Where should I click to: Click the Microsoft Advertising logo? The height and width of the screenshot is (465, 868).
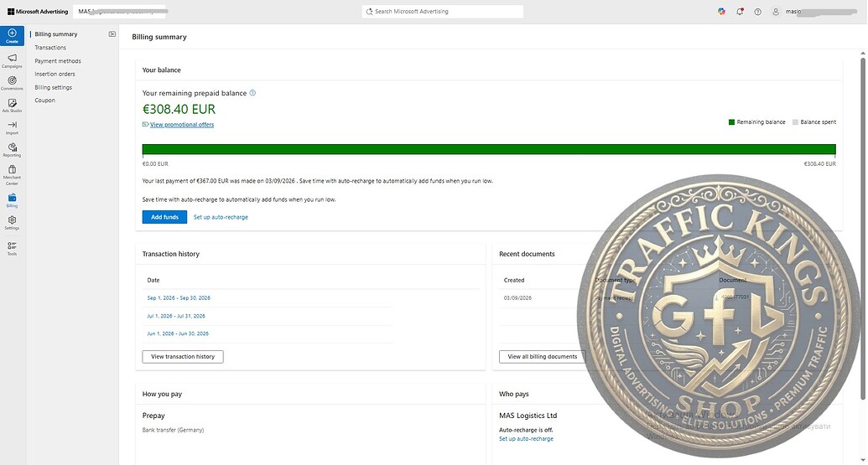[38, 12]
